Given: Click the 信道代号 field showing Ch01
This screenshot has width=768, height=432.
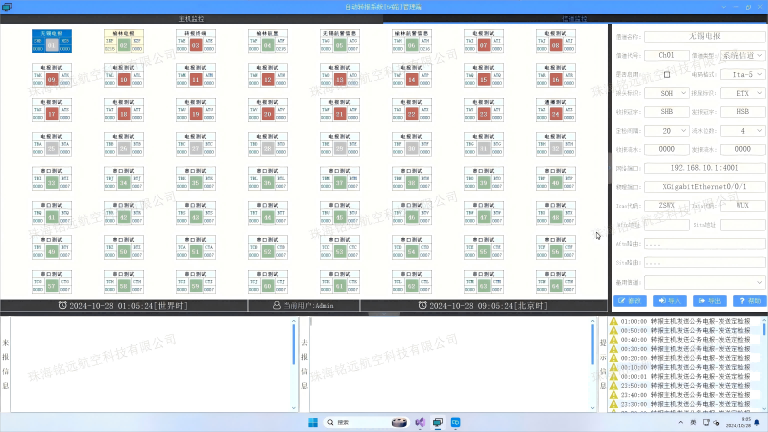Looking at the screenshot, I should click(x=667, y=55).
